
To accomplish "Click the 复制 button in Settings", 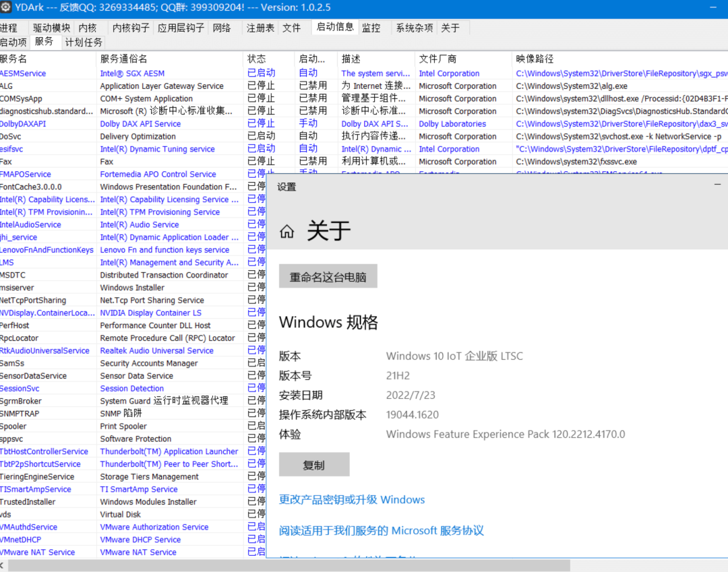I will coord(314,464).
